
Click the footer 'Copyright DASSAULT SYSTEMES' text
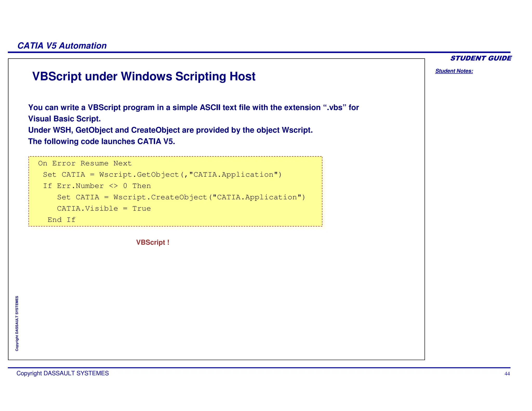pos(63,373)
